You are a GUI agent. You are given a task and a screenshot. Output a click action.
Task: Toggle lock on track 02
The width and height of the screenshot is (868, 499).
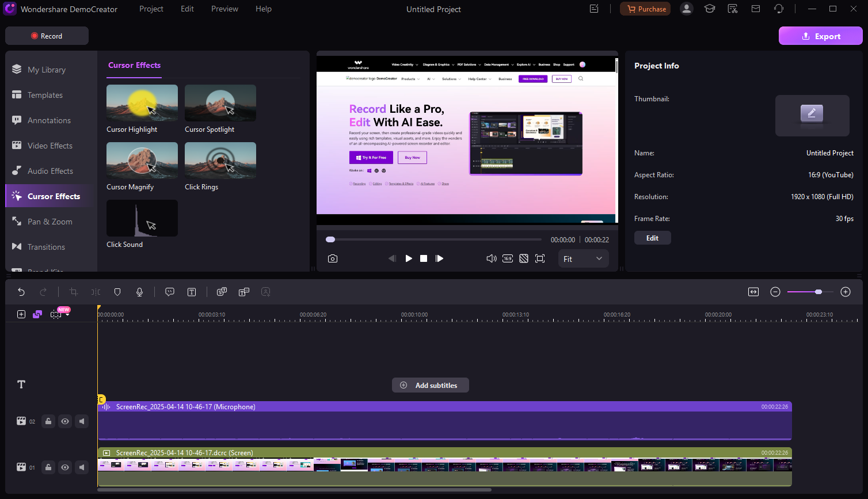(48, 421)
